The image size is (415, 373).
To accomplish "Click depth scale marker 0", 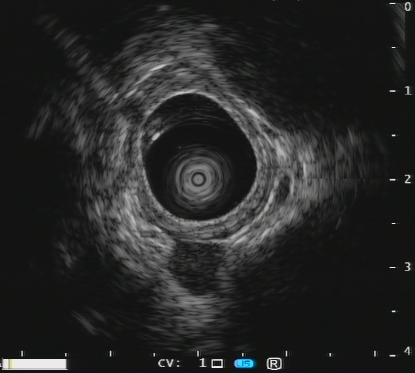I will [x=407, y=7].
